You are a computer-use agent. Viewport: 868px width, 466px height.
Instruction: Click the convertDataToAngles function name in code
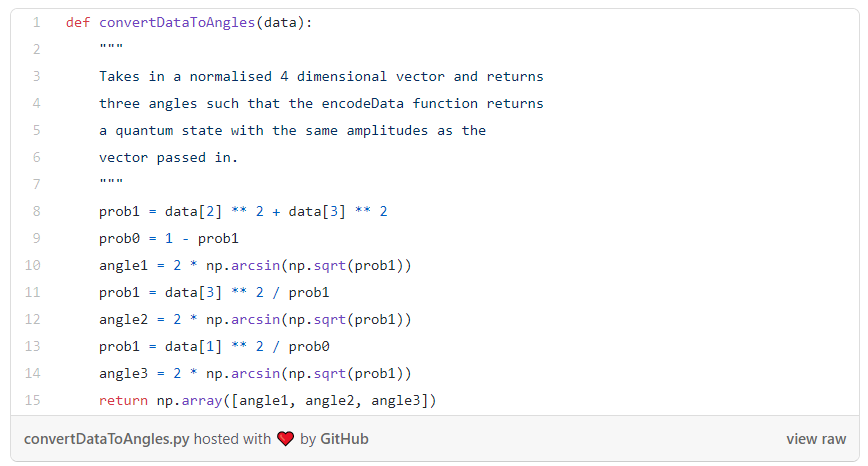click(177, 23)
